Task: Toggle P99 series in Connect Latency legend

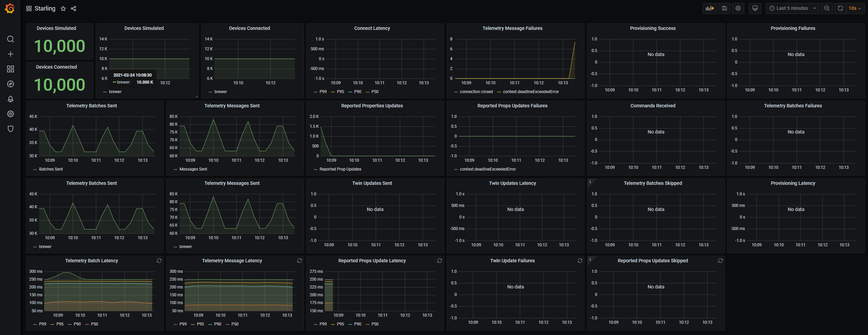Action: (x=323, y=92)
